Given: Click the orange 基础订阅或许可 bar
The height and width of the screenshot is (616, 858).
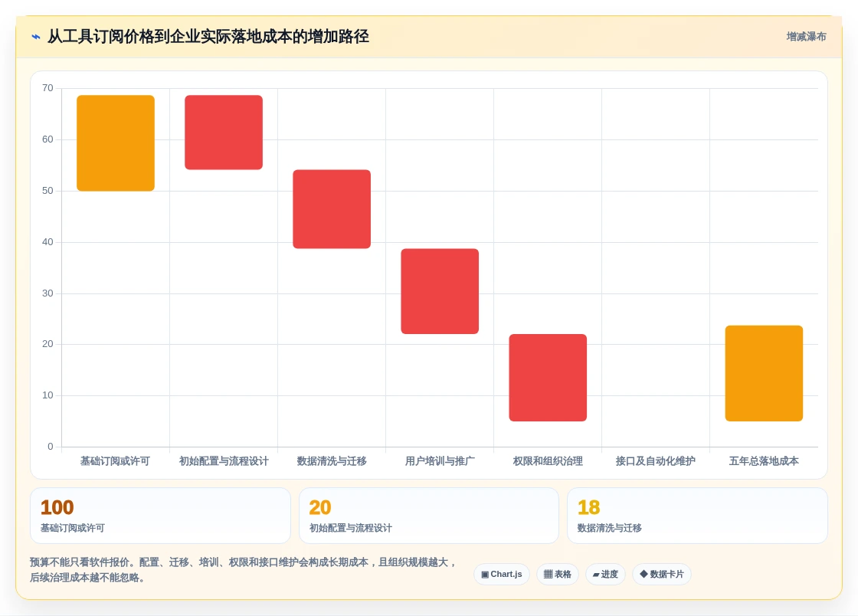Looking at the screenshot, I should (116, 143).
